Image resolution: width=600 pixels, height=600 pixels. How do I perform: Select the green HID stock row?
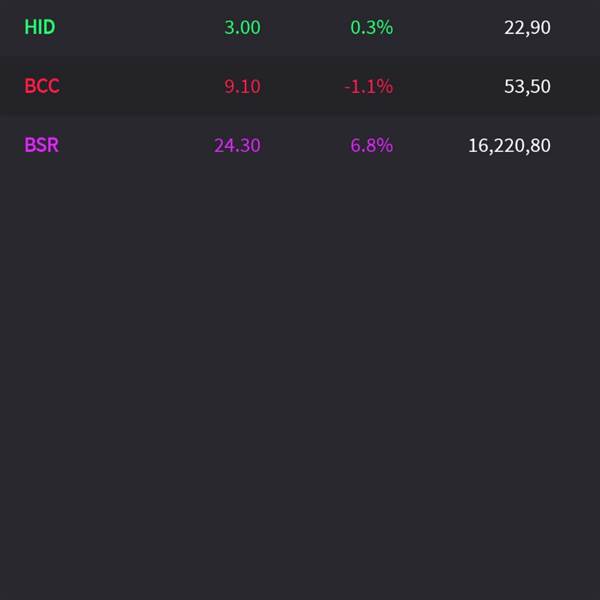tap(300, 27)
